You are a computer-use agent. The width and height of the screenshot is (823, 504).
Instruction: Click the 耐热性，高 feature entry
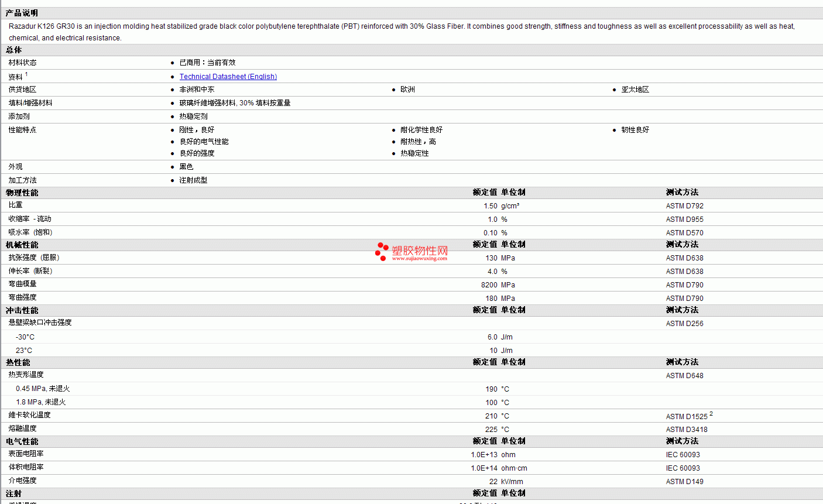pos(418,142)
